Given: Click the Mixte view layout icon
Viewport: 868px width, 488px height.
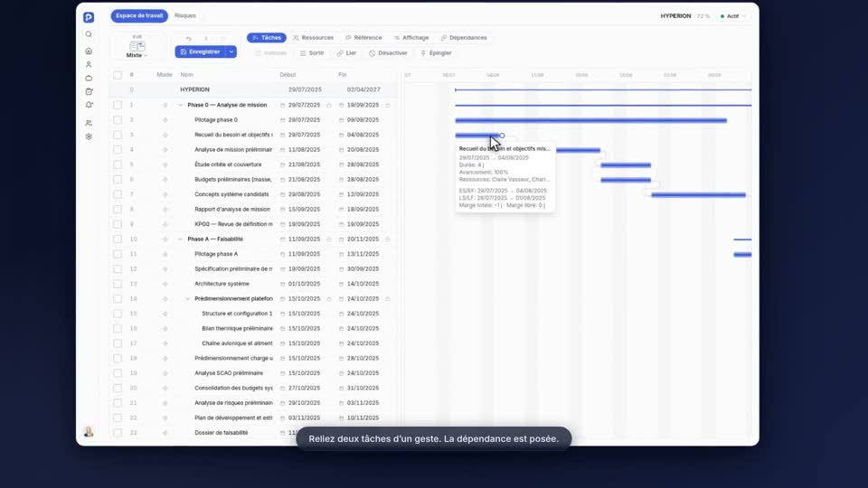Looking at the screenshot, I should click(x=137, y=46).
